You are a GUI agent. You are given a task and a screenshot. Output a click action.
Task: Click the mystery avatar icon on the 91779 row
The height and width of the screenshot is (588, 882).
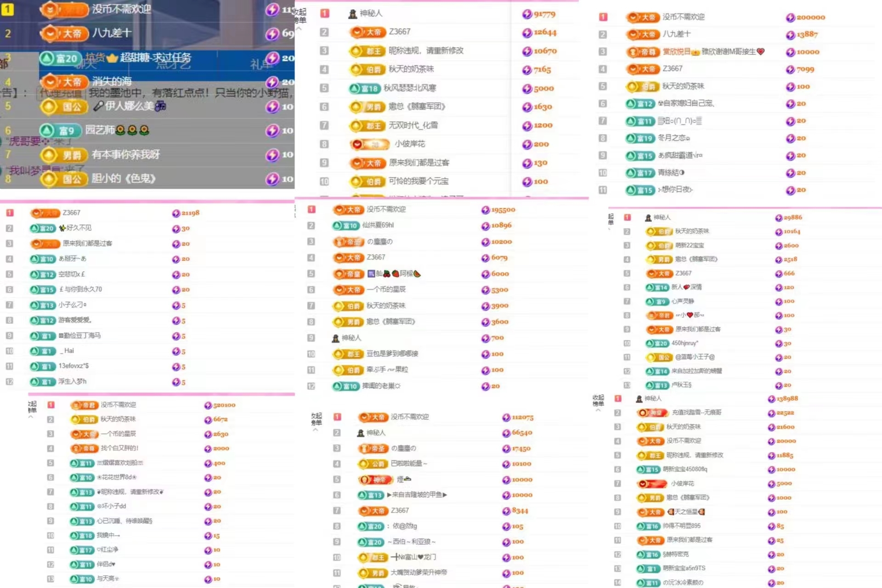tap(352, 14)
